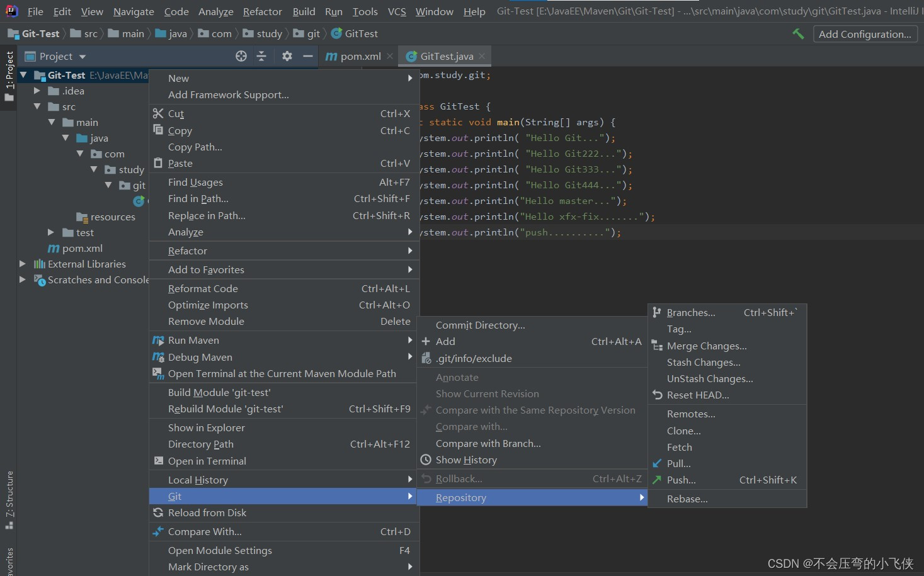Toggle the Structure tool window side tab

(x=9, y=500)
